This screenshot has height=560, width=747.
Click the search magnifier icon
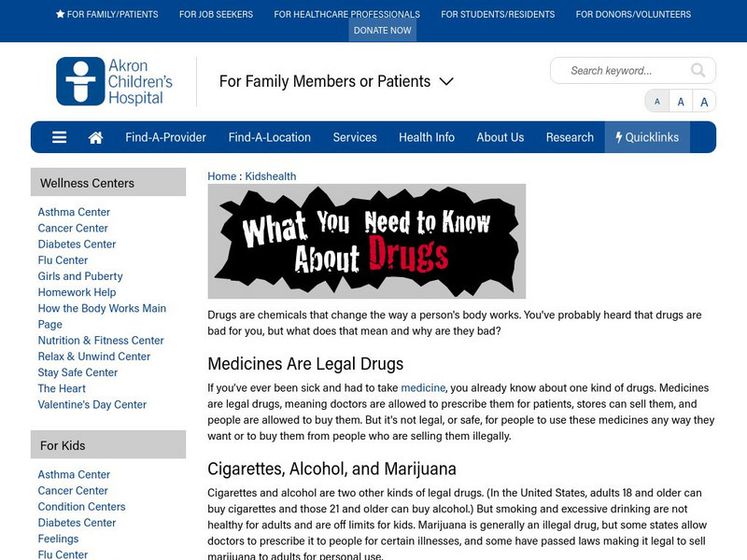click(698, 71)
